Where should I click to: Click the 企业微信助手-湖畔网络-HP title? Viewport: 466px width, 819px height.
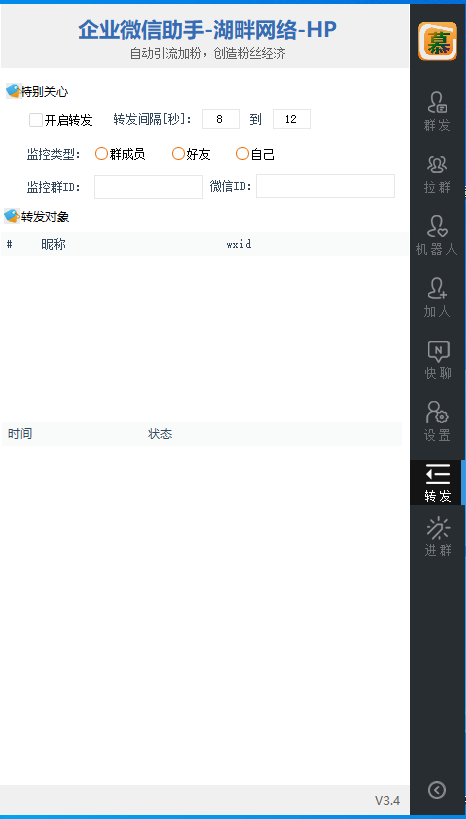point(207,30)
